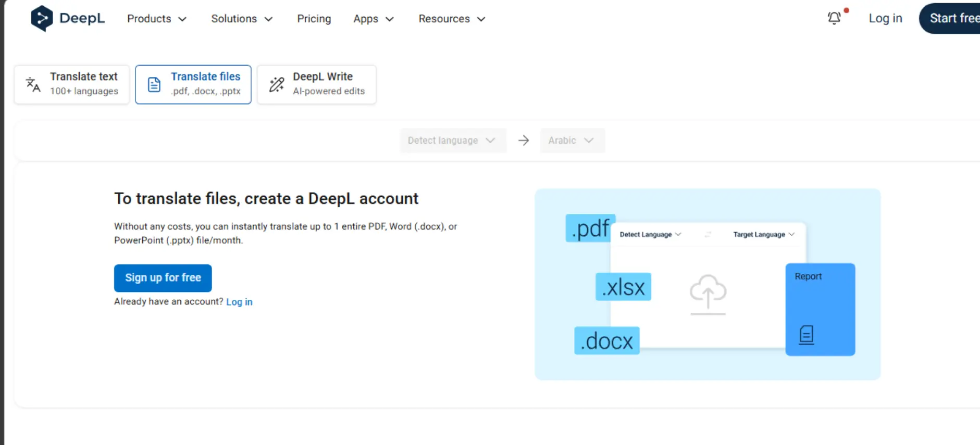Open the Resources dropdown menu
This screenshot has height=445, width=980.
click(452, 19)
